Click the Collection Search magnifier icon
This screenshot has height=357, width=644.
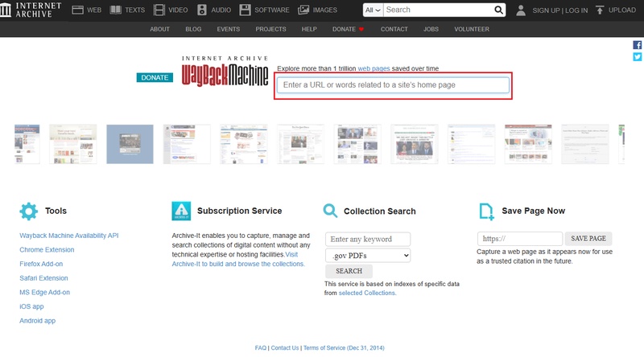[330, 211]
